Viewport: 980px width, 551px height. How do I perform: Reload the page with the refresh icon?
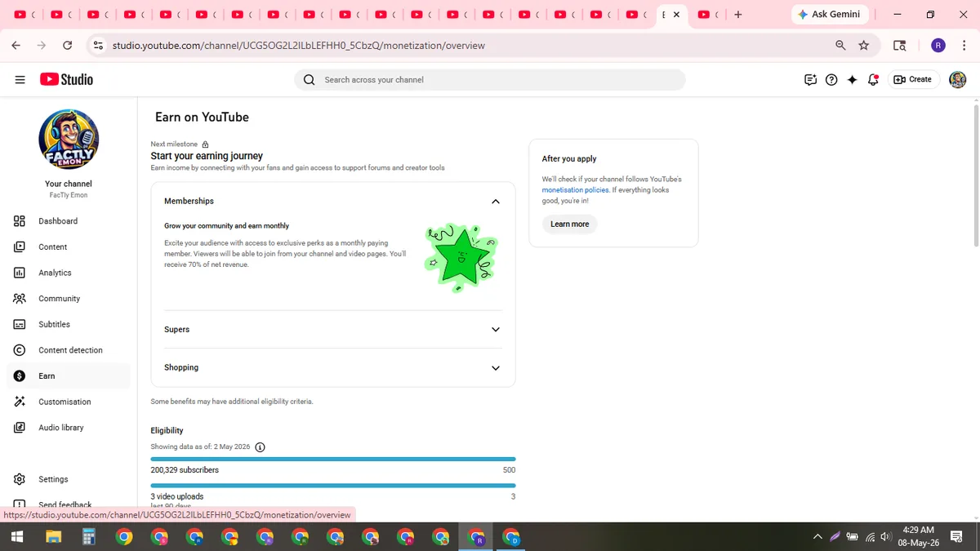pyautogui.click(x=67, y=46)
